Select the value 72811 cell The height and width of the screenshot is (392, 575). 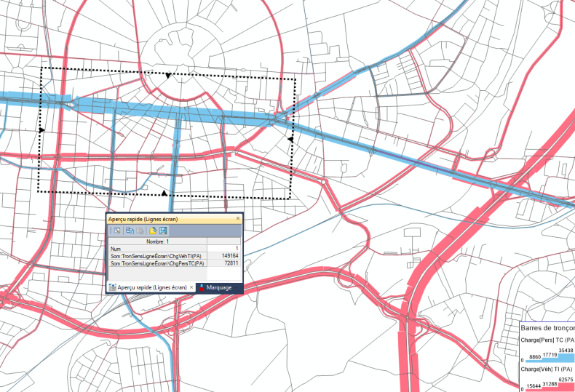[230, 263]
